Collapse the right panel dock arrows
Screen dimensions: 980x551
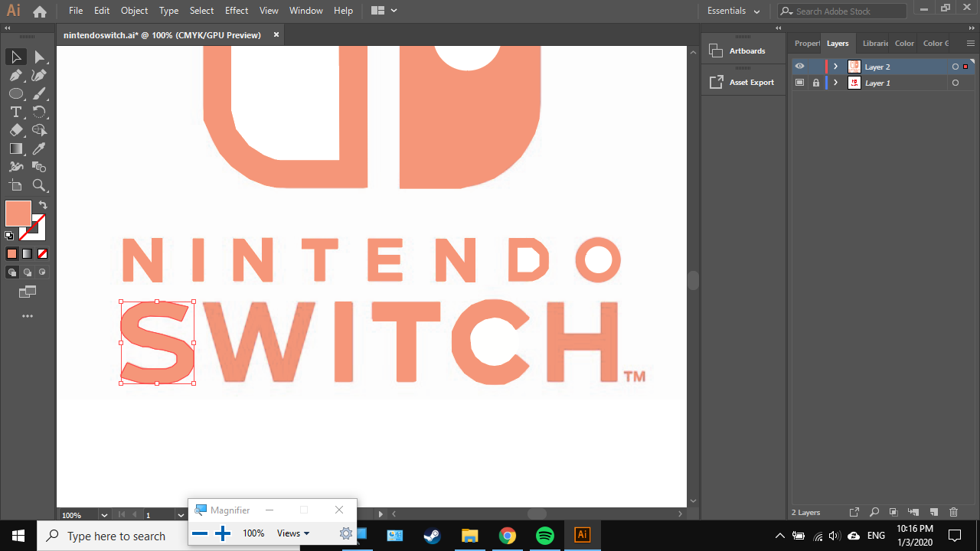[971, 28]
